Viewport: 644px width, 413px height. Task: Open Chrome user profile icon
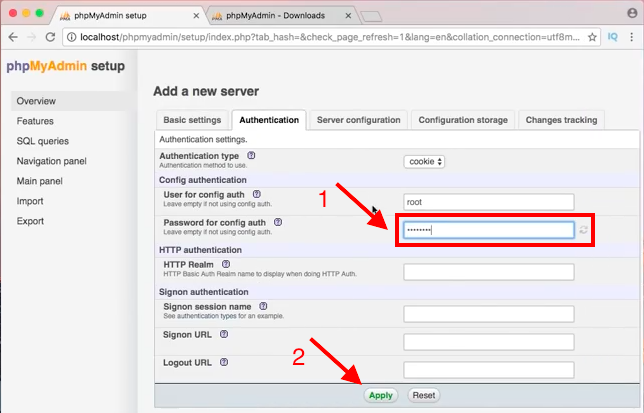[x=632, y=13]
